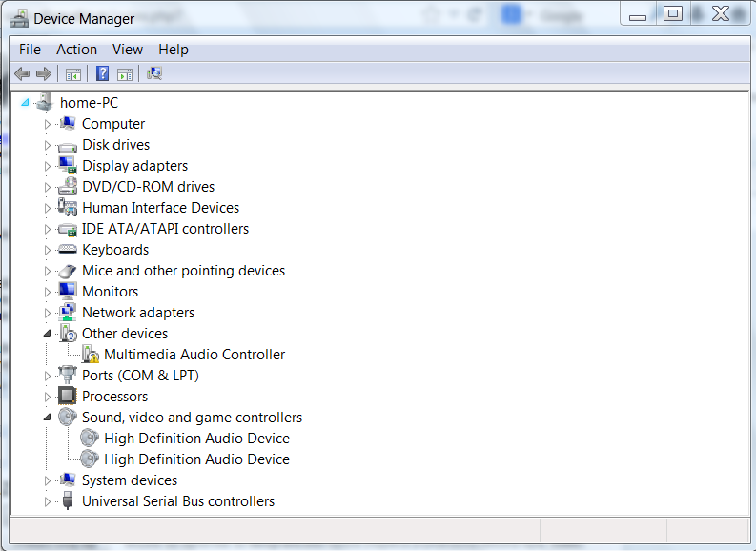Expand the Disk drives arrow
This screenshot has width=756, height=551.
(x=48, y=145)
